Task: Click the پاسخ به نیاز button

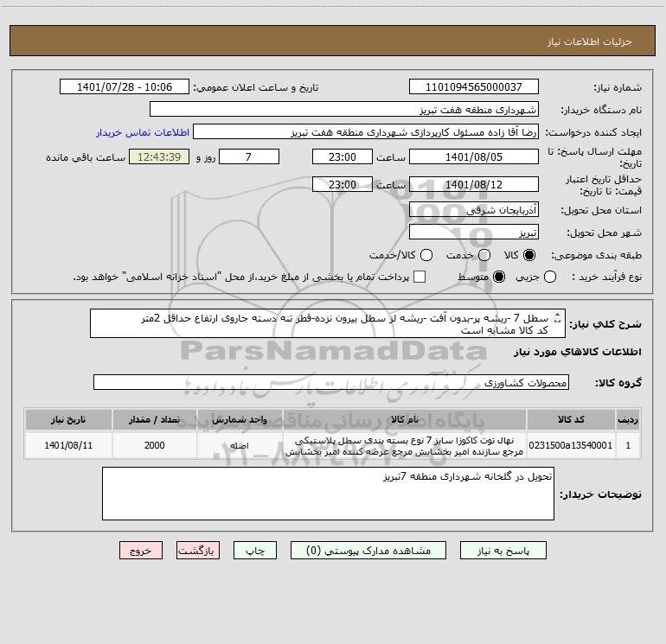Action: [x=503, y=550]
